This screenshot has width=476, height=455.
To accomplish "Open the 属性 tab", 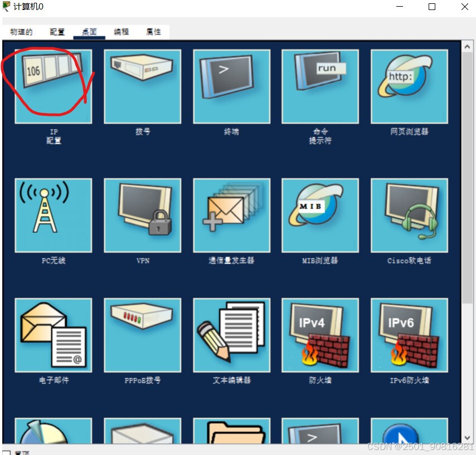I will pos(153,32).
